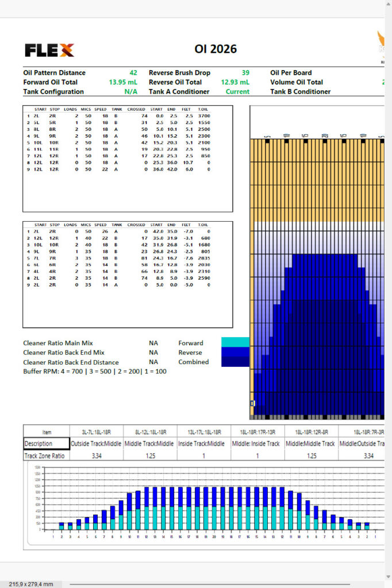Image resolution: width=392 pixels, height=588 pixels.
Task: Click the '13L-17L:18L-18R' column header
Action: tap(204, 432)
